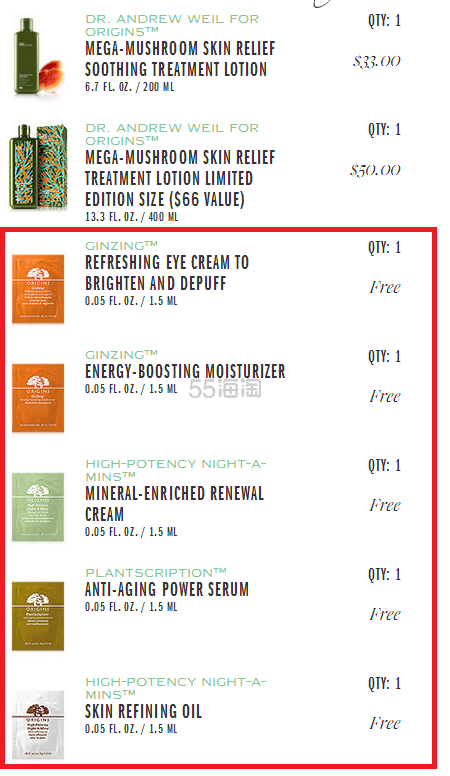
Task: Open the Anti-Aging Power Serum link
Action: 167,589
